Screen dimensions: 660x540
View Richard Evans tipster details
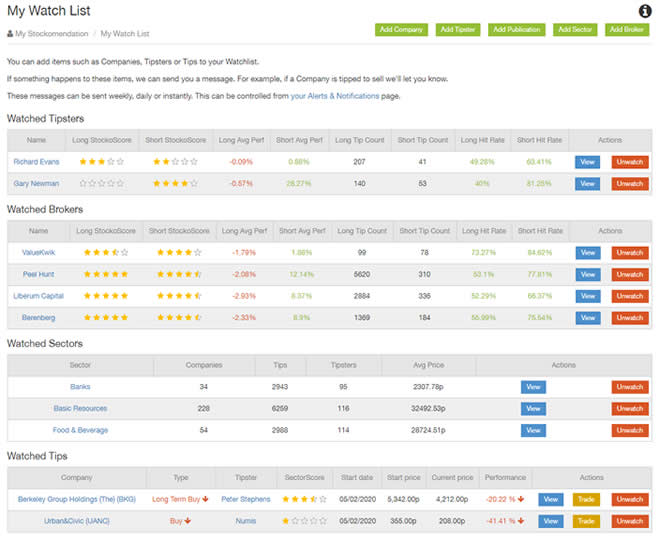[x=587, y=161]
